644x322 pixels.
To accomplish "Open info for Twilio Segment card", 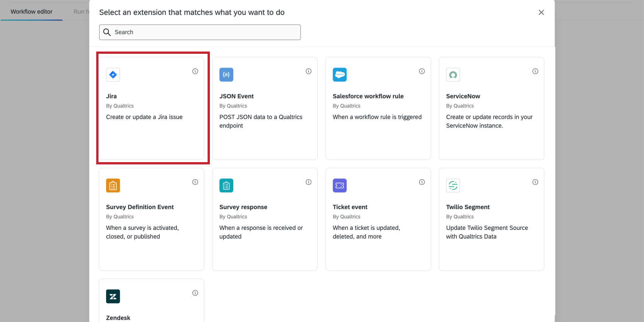I will 535,182.
